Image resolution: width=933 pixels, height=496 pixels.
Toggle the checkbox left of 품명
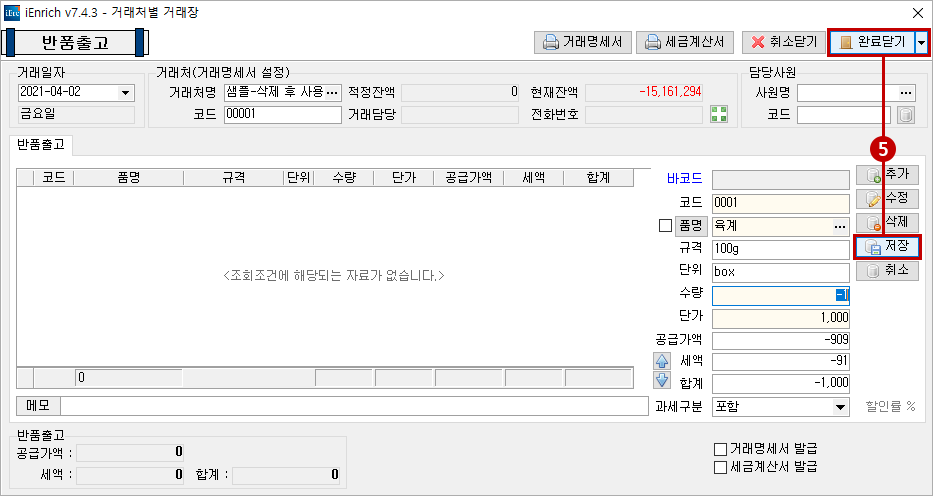(x=665, y=226)
